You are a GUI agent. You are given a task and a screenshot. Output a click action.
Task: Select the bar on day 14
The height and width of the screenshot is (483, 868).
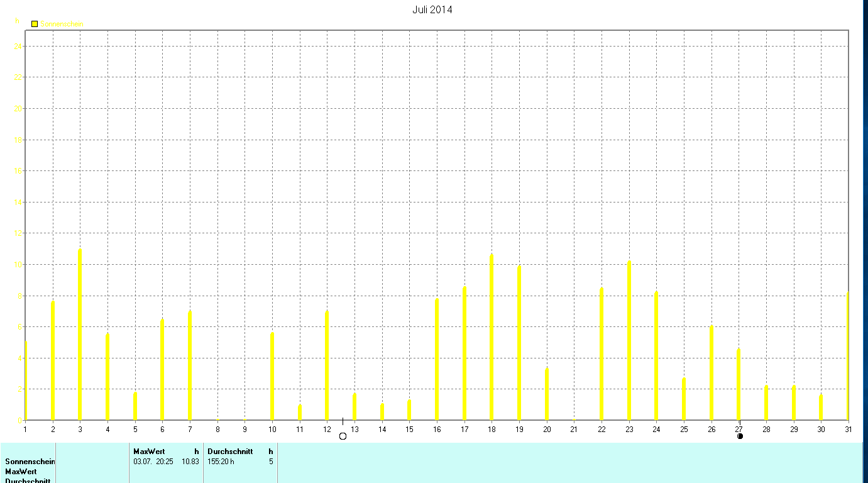point(382,411)
